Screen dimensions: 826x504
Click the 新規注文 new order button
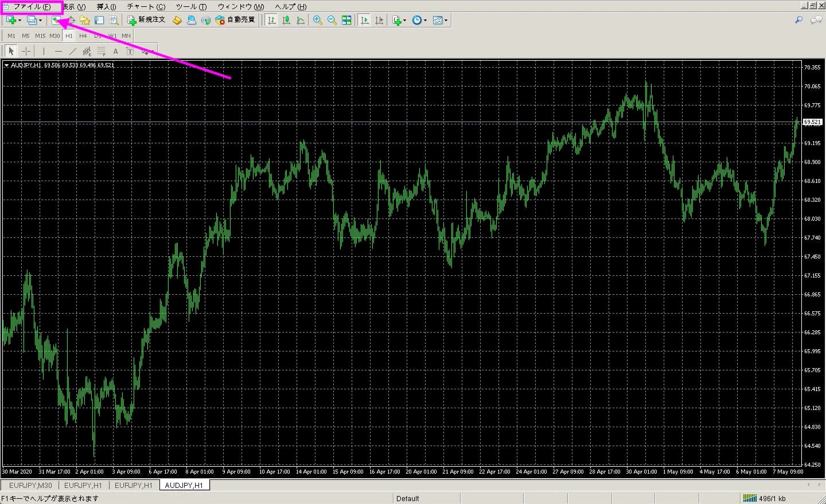click(x=146, y=20)
